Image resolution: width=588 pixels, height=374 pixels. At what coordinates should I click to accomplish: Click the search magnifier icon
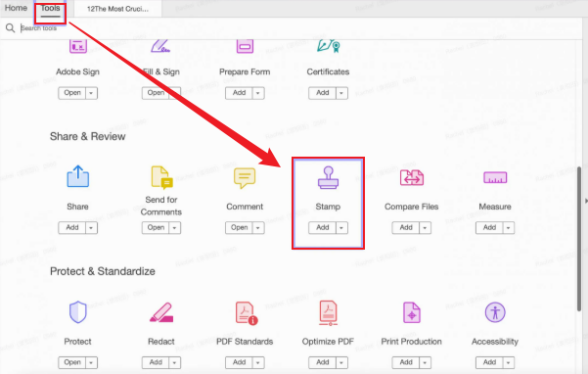(x=10, y=28)
